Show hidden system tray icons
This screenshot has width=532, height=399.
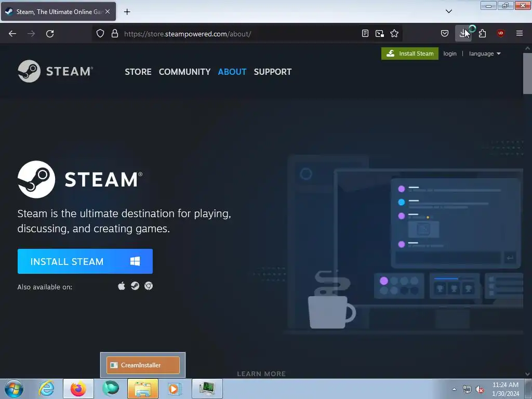(454, 389)
